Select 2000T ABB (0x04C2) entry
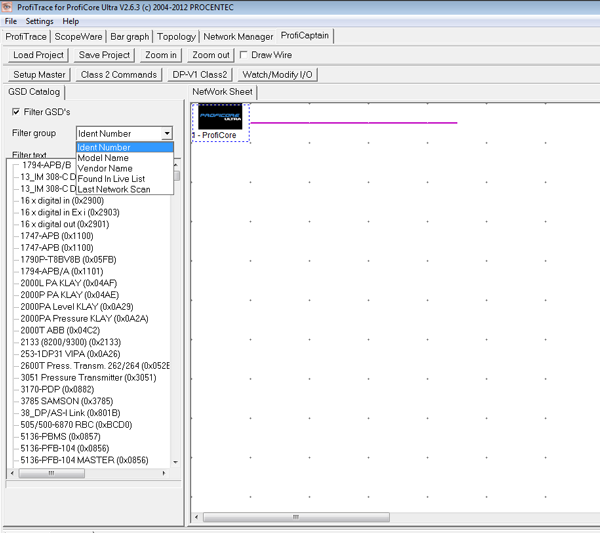The width and height of the screenshot is (600, 533). (x=60, y=330)
